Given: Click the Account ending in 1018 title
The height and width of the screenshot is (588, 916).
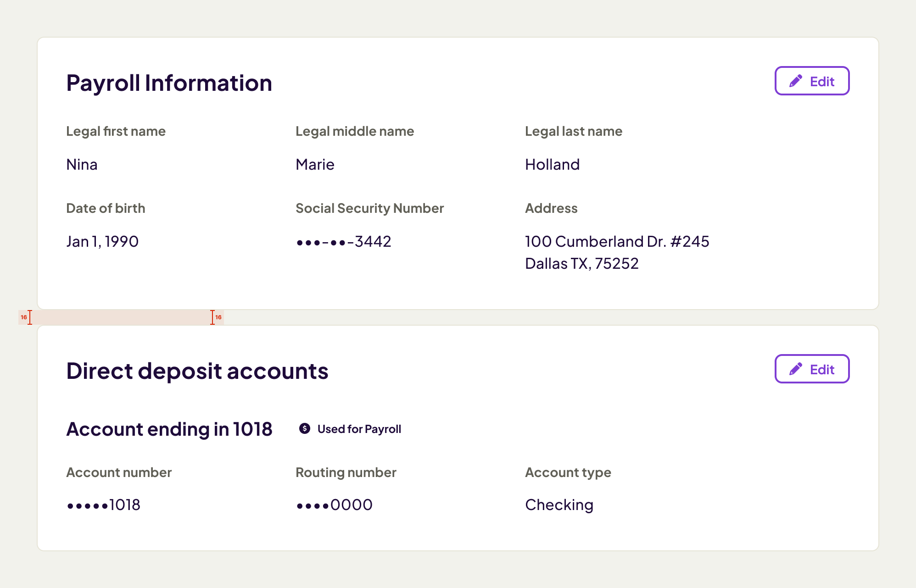Looking at the screenshot, I should [x=169, y=429].
